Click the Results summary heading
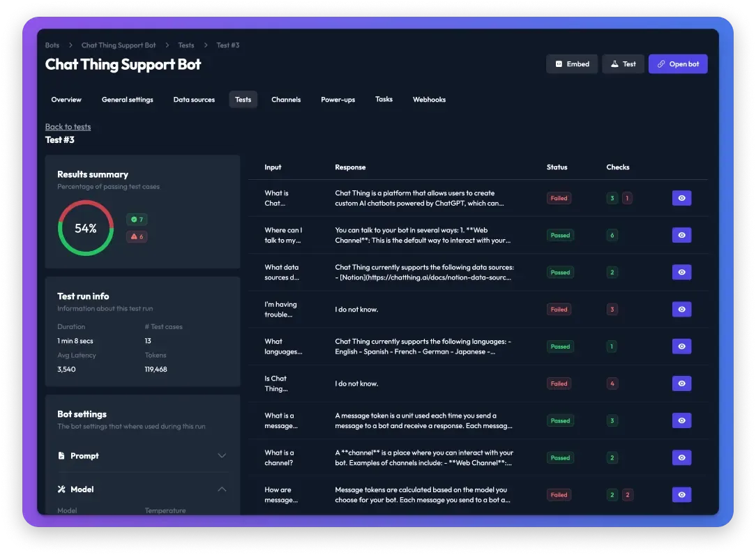The width and height of the screenshot is (756, 555). pos(93,174)
